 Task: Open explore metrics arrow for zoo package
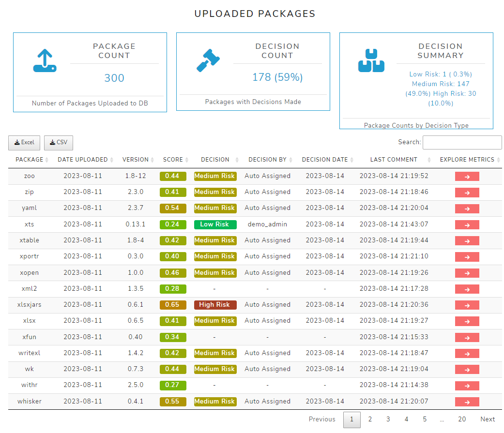(467, 177)
